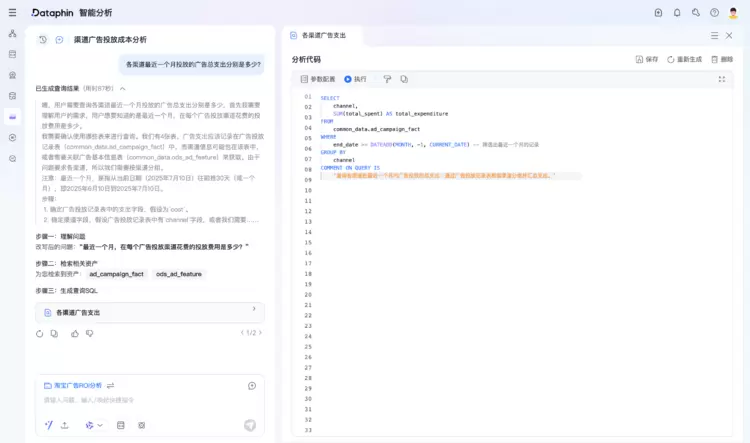Expand the code editor to fullscreen
This screenshot has width=750, height=443.
click(x=722, y=79)
